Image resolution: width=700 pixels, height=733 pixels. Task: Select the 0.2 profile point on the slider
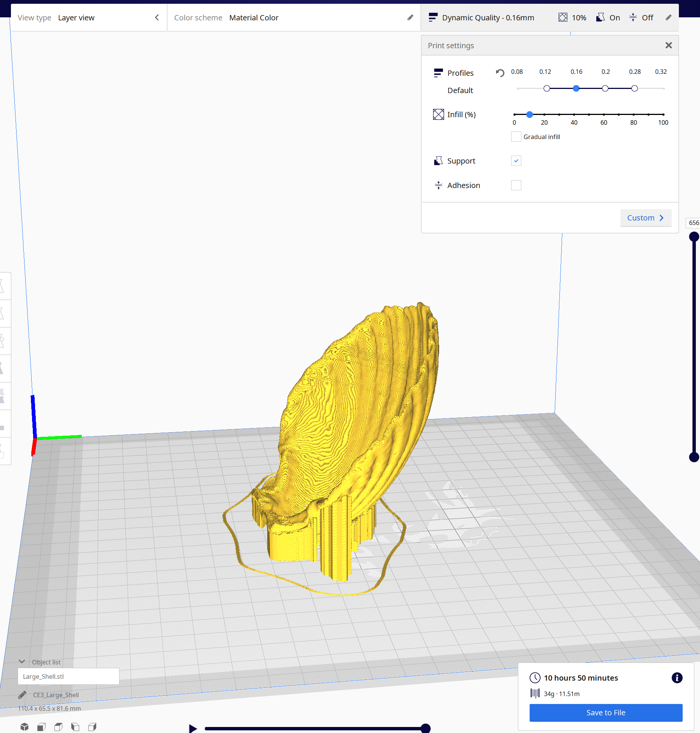click(605, 89)
